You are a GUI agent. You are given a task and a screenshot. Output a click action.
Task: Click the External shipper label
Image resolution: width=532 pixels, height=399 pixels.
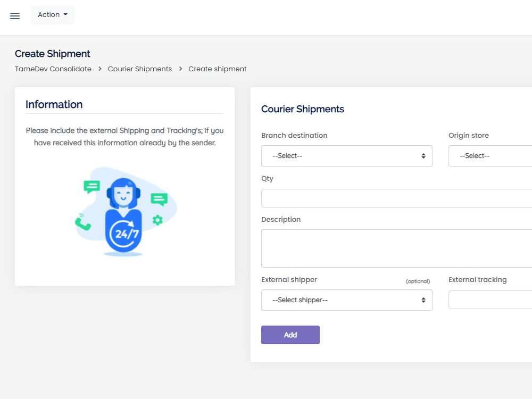[289, 280]
